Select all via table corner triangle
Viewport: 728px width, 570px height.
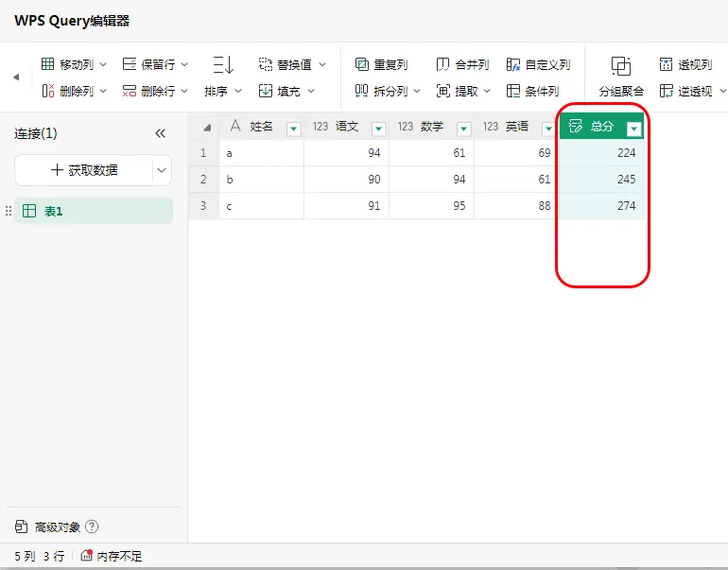coord(207,128)
